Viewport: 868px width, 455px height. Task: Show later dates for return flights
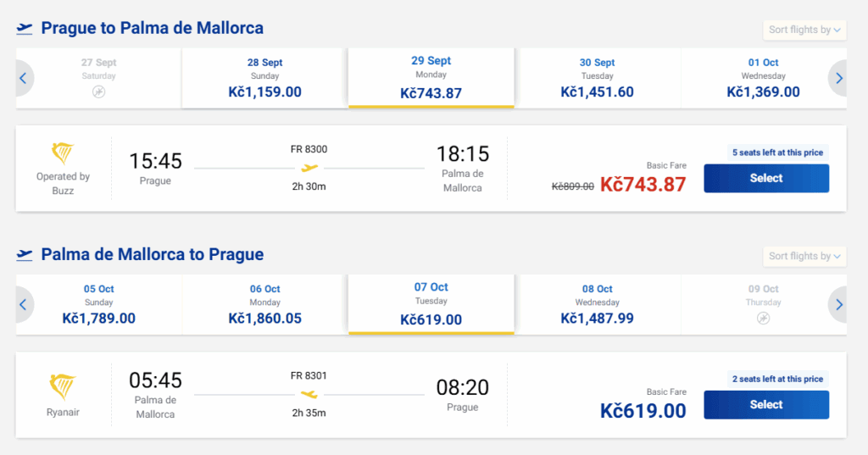838,304
